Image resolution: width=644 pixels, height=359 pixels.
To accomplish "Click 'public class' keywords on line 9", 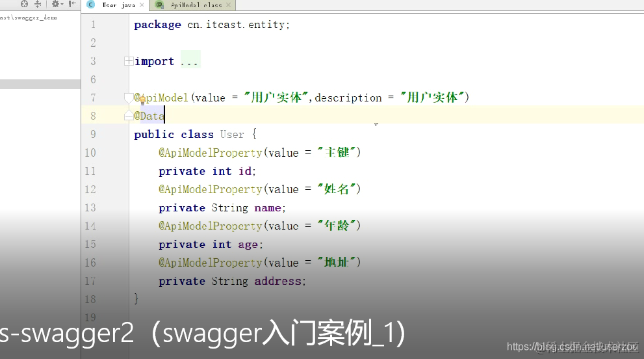I will pos(174,135).
